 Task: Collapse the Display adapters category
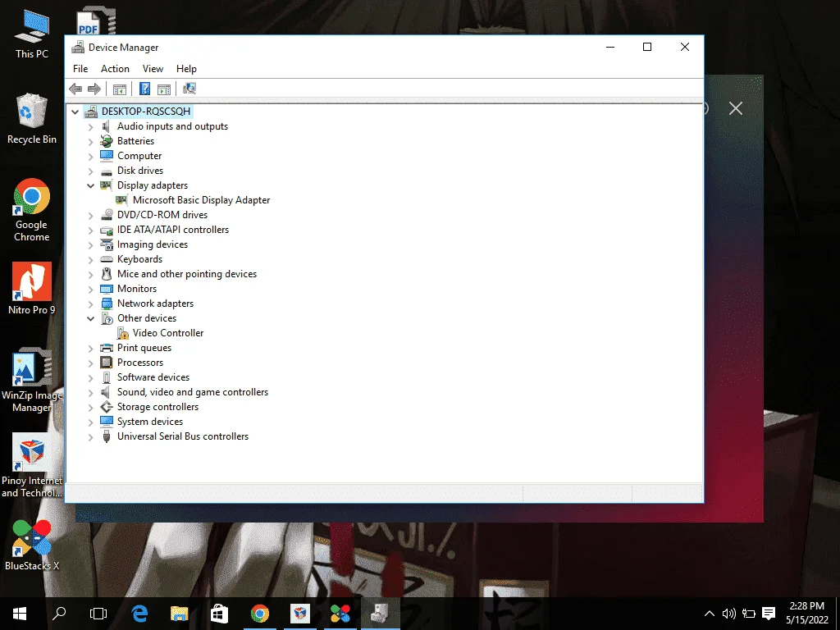[x=90, y=186]
